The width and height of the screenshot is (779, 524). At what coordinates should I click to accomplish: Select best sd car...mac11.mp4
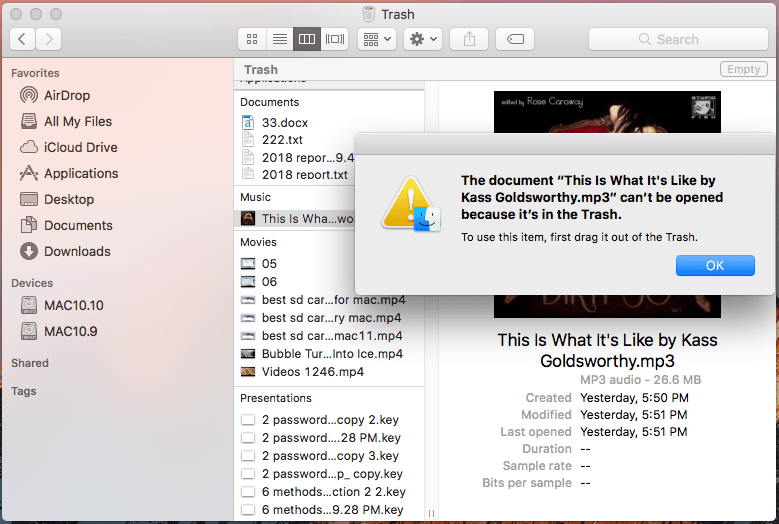pyautogui.click(x=332, y=336)
